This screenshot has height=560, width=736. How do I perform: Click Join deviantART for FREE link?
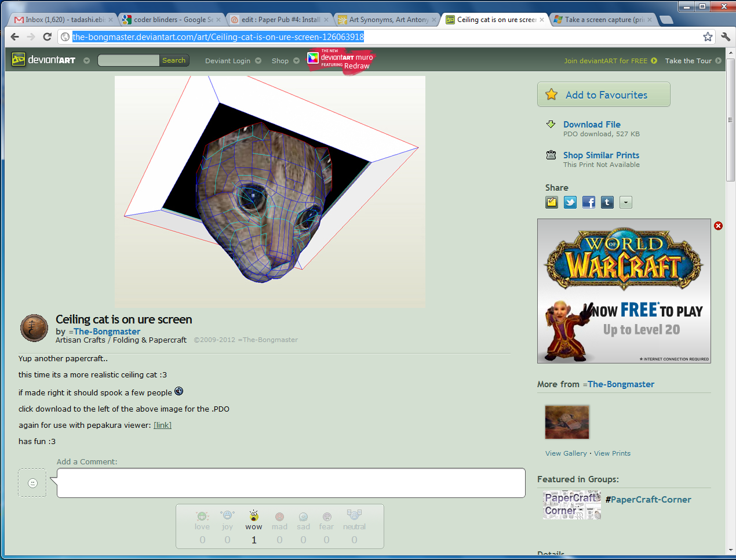(606, 60)
